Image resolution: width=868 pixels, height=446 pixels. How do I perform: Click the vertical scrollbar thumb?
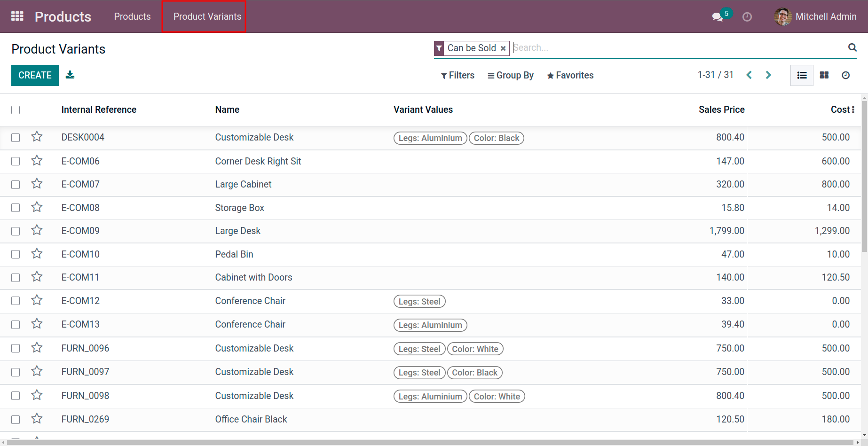coord(864,176)
